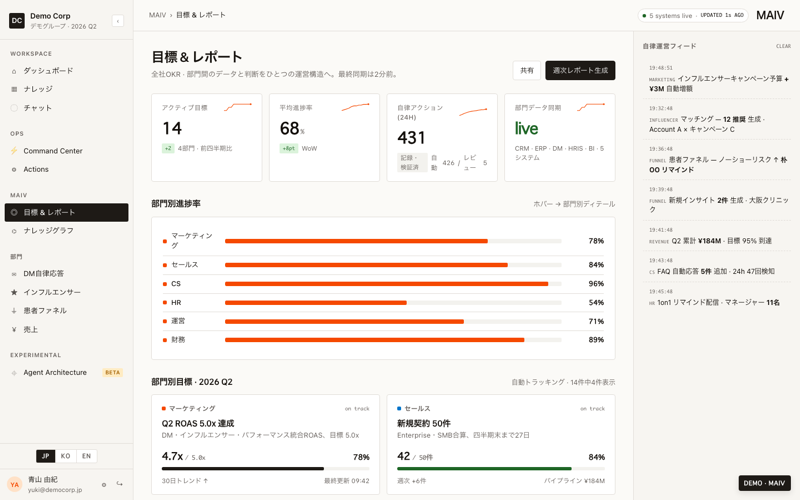Click the green +2 badge
Viewport: 800px width, 500px height.
[x=168, y=148]
